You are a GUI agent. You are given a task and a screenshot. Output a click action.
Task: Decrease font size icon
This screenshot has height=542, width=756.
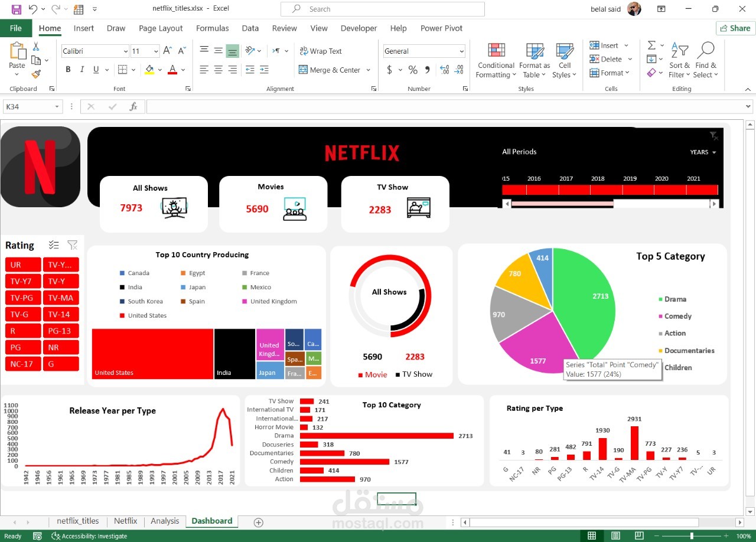tap(183, 51)
